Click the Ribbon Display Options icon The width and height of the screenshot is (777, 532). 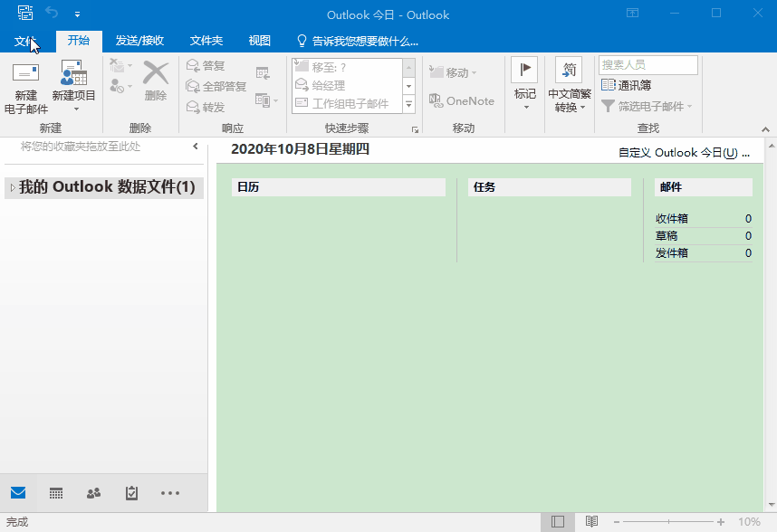(633, 14)
